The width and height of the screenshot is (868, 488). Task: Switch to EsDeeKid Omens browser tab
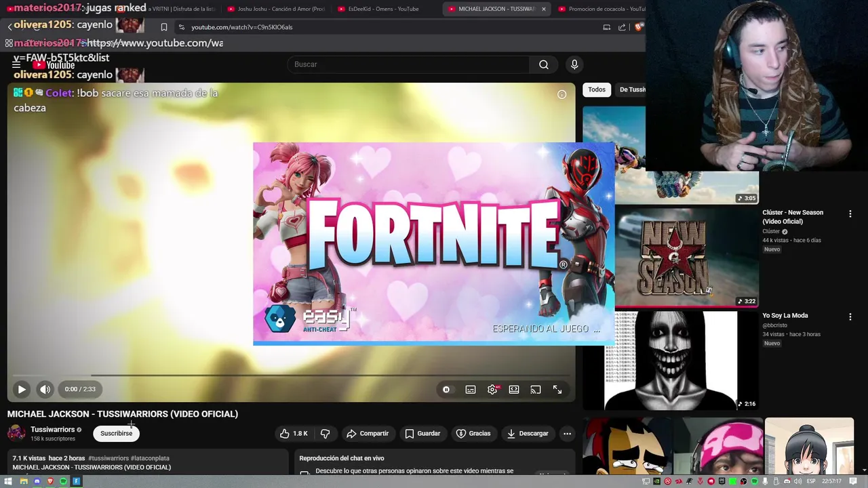(383, 9)
